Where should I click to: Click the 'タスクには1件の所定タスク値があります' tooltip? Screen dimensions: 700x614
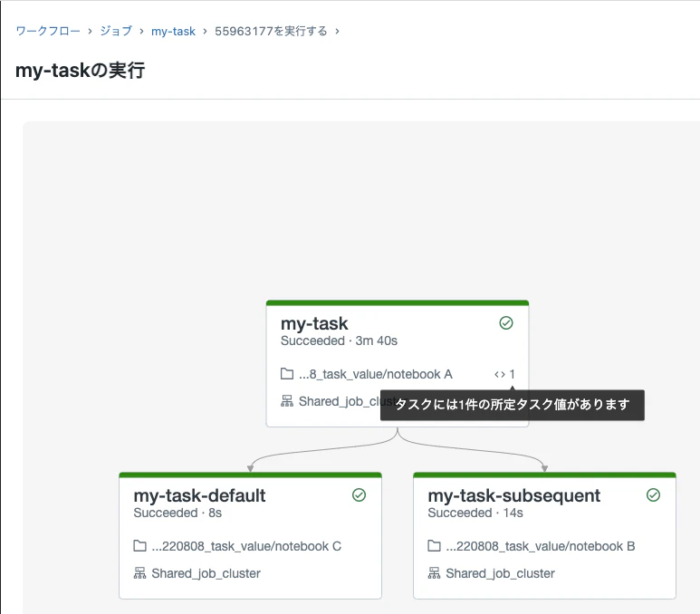coord(512,405)
